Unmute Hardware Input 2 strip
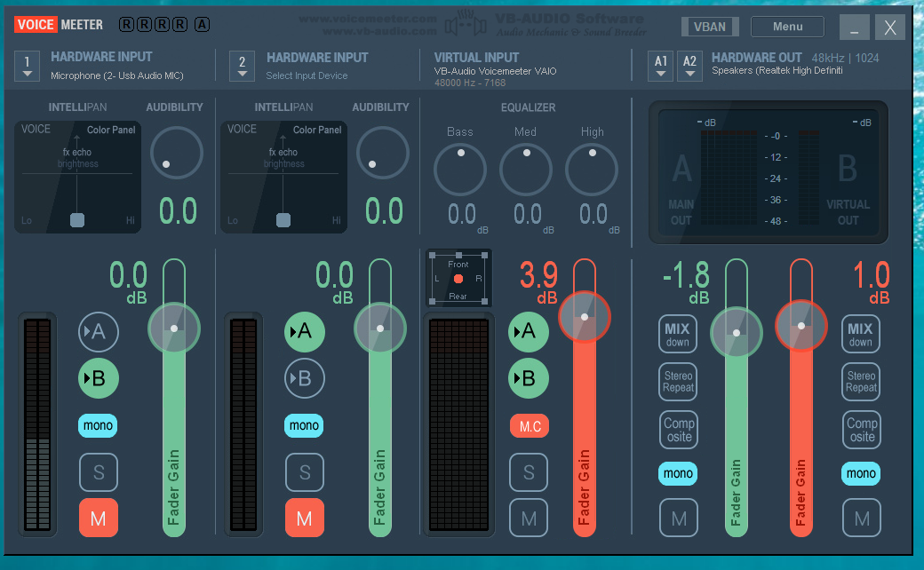The image size is (924, 570). 305,519
